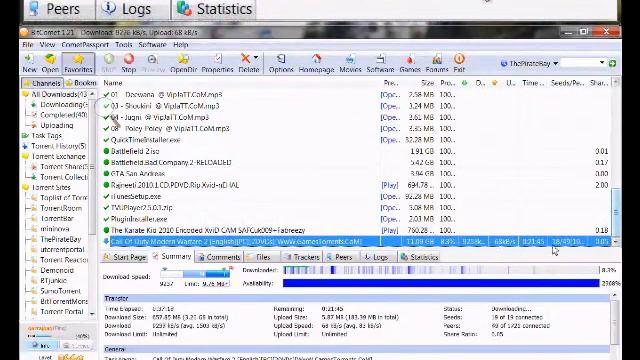Click the green search go icon
Screen dimensions: 640x360
tap(612, 63)
